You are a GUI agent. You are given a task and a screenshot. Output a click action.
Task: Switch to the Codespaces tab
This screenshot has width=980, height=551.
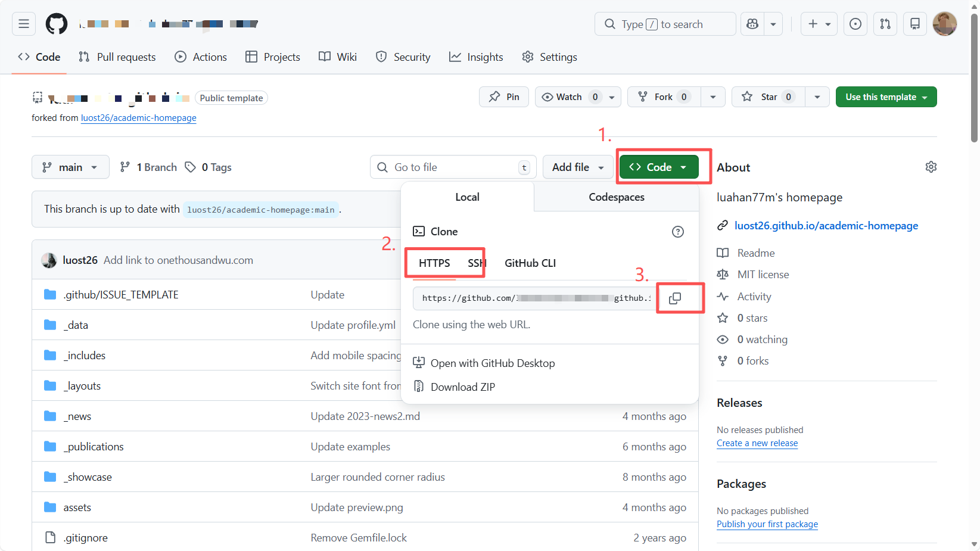point(616,197)
